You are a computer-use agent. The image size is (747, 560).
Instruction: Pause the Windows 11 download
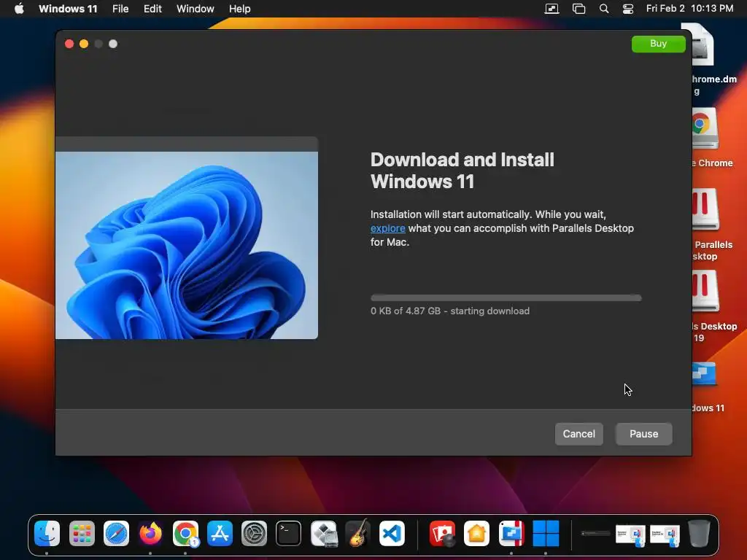point(643,434)
